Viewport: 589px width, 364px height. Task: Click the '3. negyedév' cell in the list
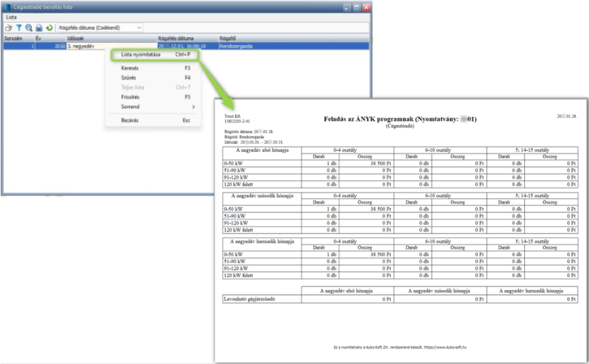[111, 46]
